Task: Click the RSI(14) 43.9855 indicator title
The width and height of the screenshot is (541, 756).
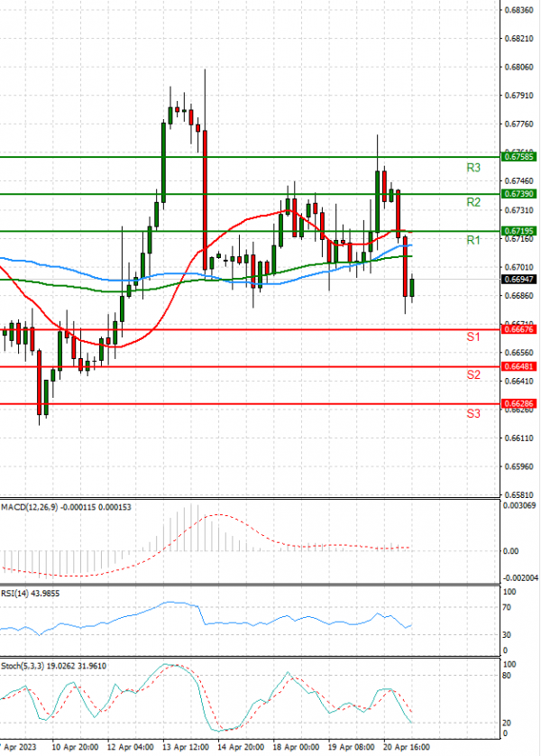Action: [31, 594]
